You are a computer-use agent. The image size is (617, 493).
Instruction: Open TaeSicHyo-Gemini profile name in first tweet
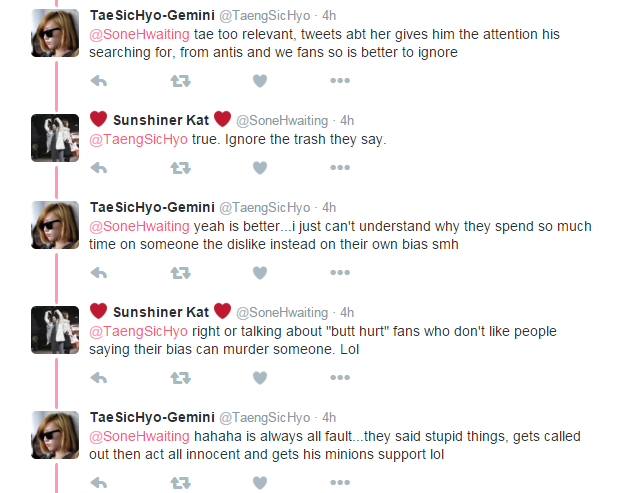tap(152, 15)
